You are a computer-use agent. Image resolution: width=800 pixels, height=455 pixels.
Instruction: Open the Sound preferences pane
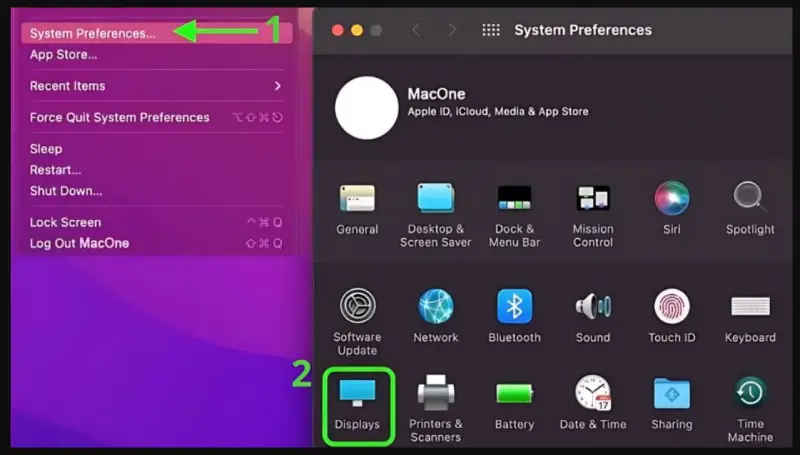pos(593,316)
